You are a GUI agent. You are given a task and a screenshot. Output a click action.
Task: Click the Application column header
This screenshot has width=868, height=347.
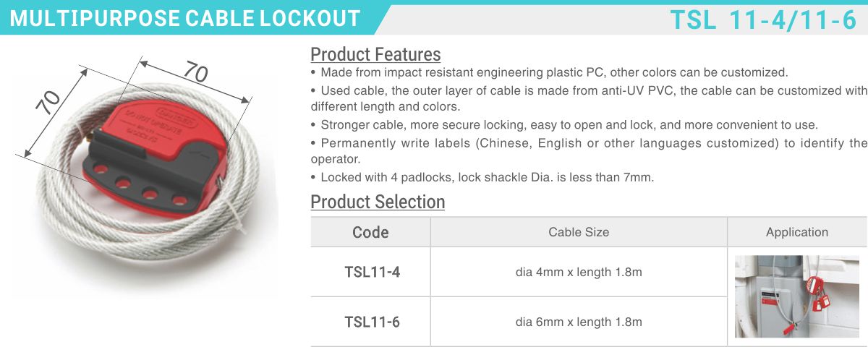(x=797, y=232)
